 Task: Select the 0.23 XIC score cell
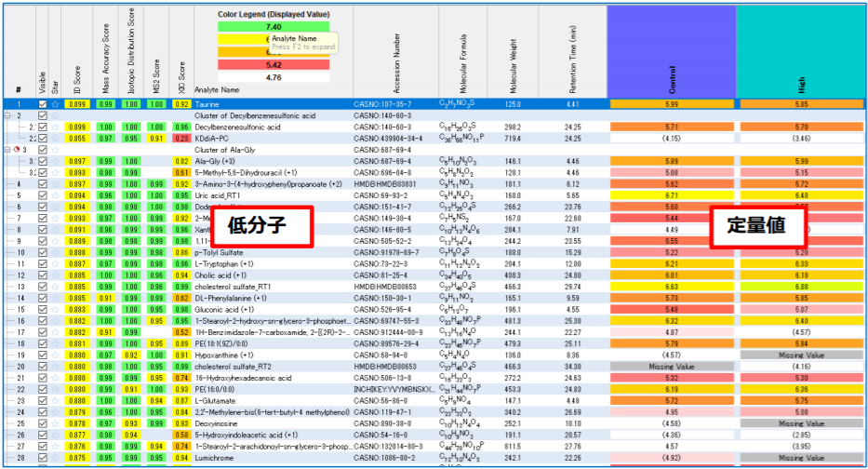point(181,139)
